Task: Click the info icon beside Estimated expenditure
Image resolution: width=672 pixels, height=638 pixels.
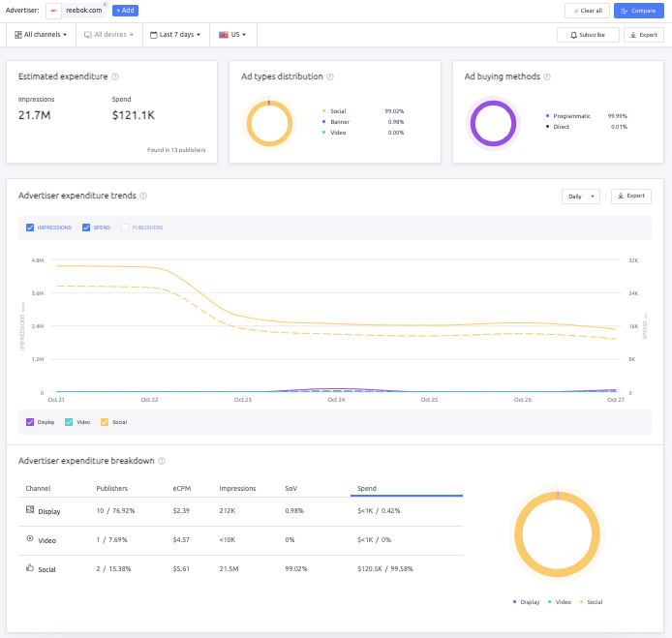Action: (115, 76)
